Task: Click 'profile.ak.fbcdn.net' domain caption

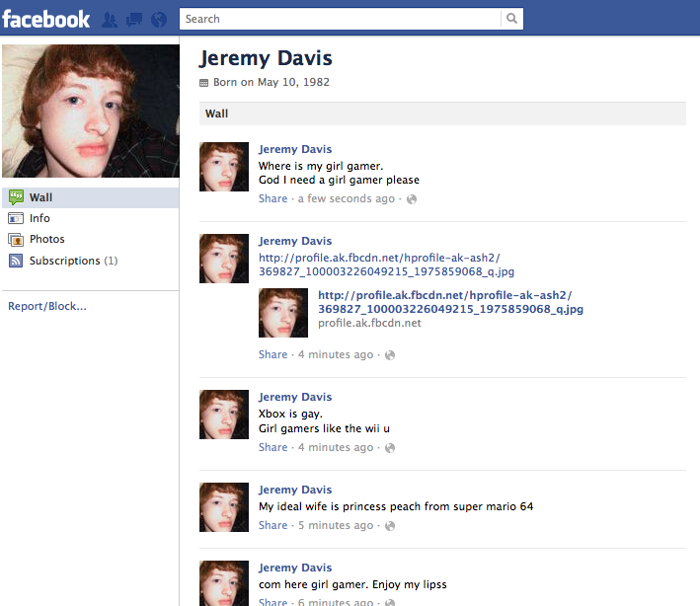Action: pyautogui.click(x=369, y=323)
